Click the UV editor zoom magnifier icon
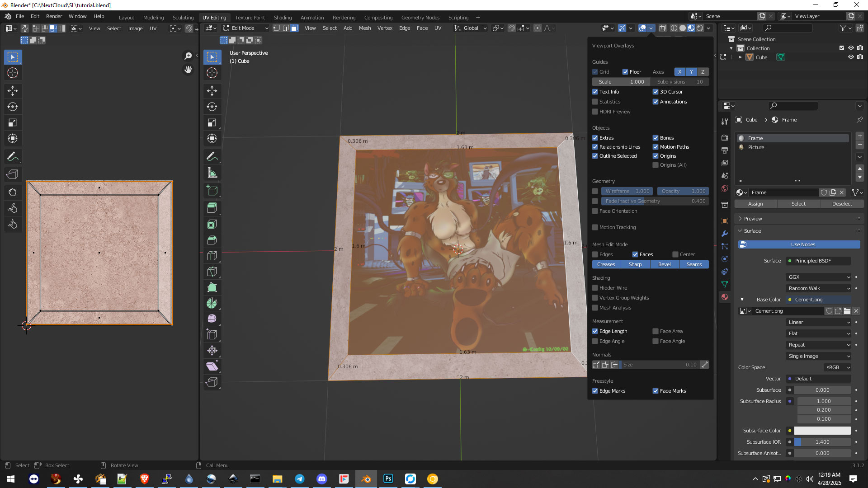 [188, 56]
